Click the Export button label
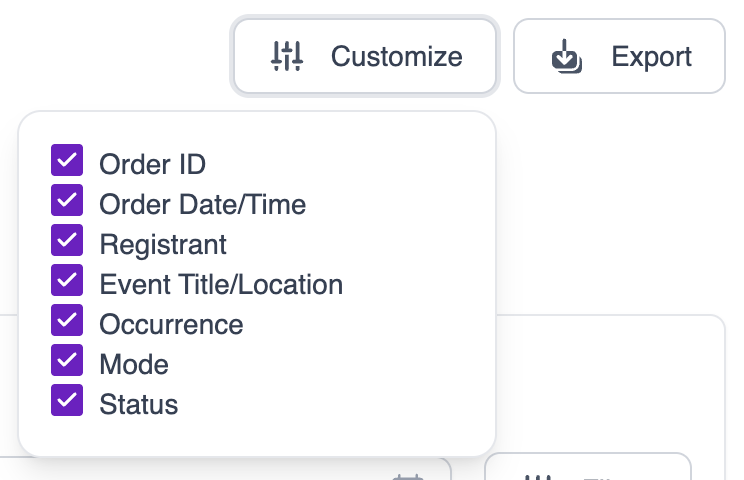 [651, 56]
